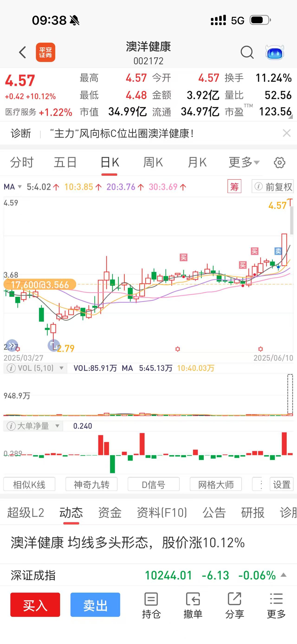The height and width of the screenshot is (644, 297).
Task: Tap the 设置 indicator settings button
Action: (x=281, y=484)
